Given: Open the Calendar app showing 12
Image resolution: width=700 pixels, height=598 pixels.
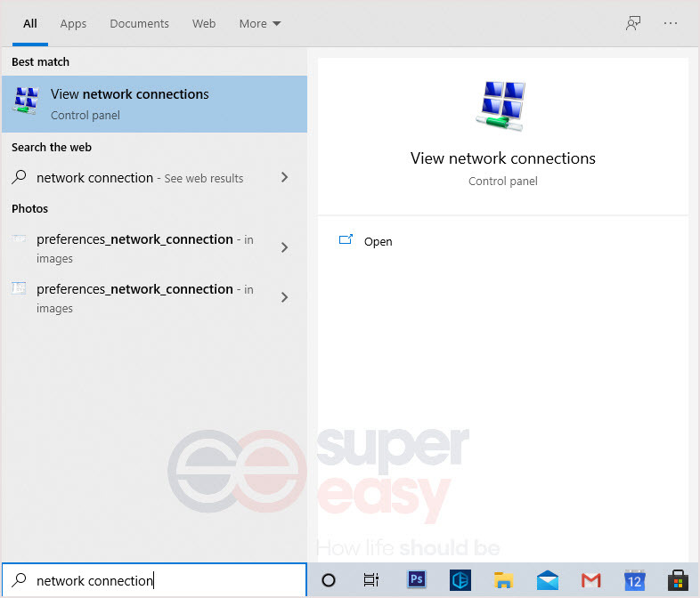Looking at the screenshot, I should tap(634, 580).
